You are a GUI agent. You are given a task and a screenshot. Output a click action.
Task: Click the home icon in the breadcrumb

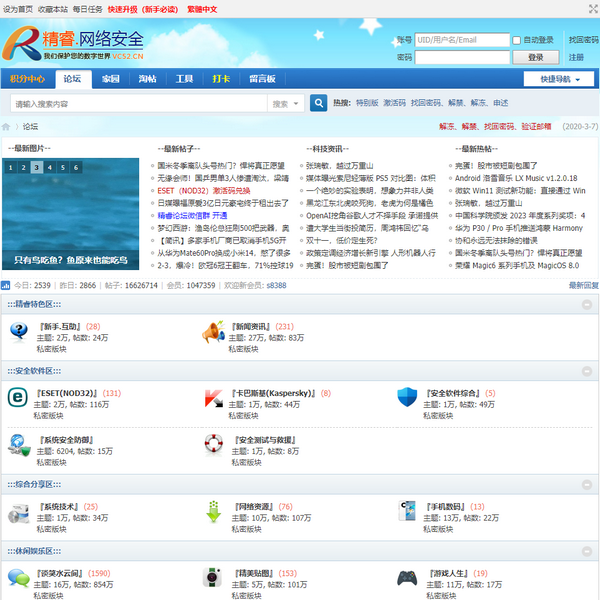pos(7,127)
